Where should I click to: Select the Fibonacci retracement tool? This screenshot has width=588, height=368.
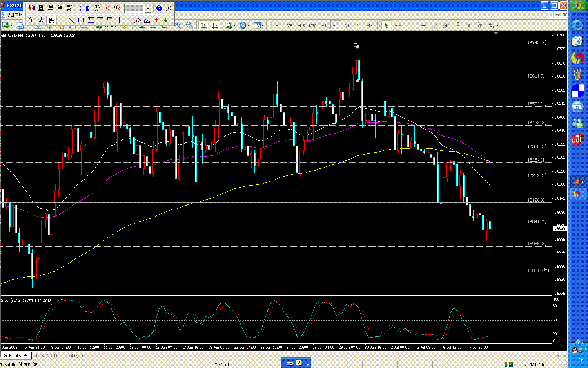(457, 25)
